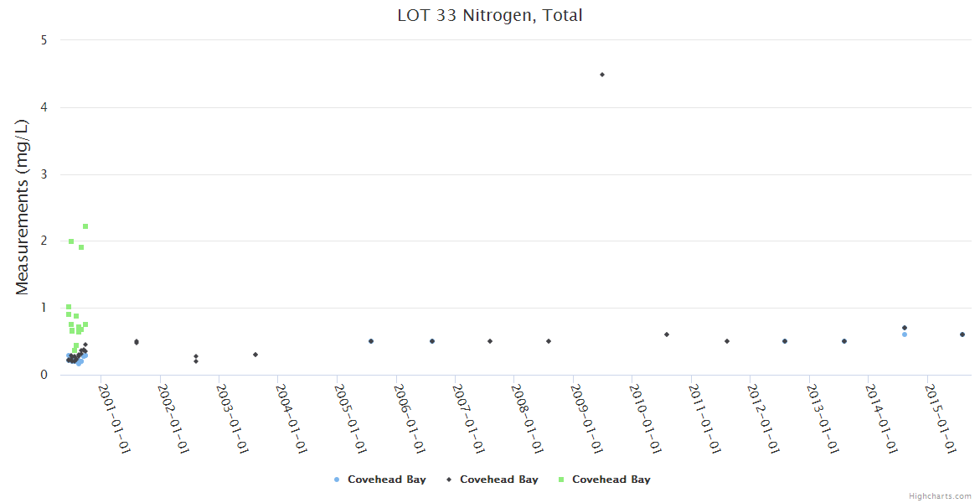Click the chart title LOT 33 Nitrogen, Total
The width and height of the screenshot is (980, 503).
[490, 15]
